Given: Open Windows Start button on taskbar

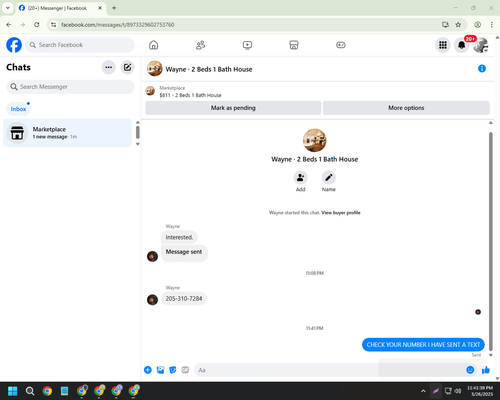Looking at the screenshot, I should (13, 391).
